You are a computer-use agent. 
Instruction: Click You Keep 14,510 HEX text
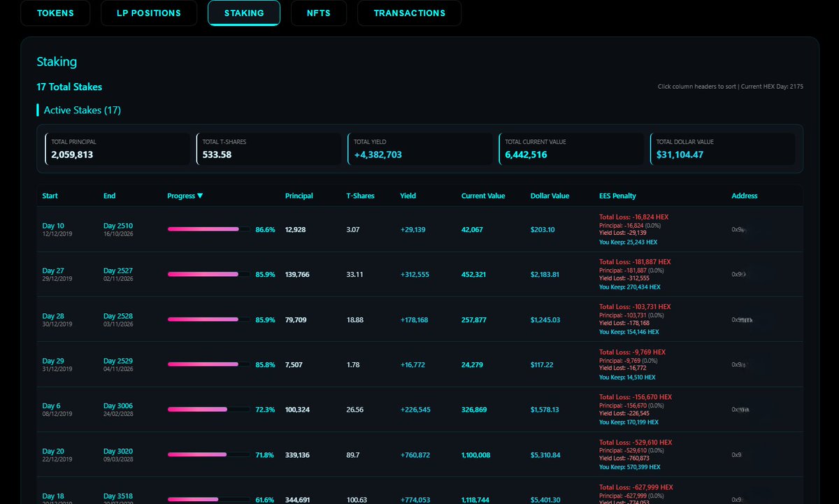(629, 377)
